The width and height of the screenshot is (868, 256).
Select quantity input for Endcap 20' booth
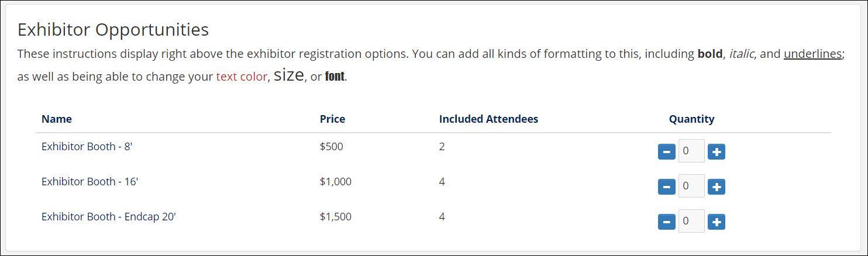(x=691, y=222)
